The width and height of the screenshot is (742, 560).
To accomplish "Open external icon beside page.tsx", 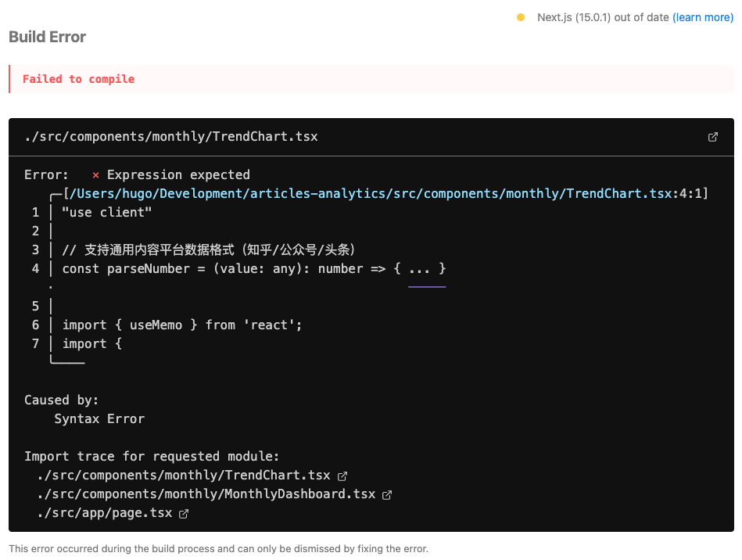I will pyautogui.click(x=184, y=514).
